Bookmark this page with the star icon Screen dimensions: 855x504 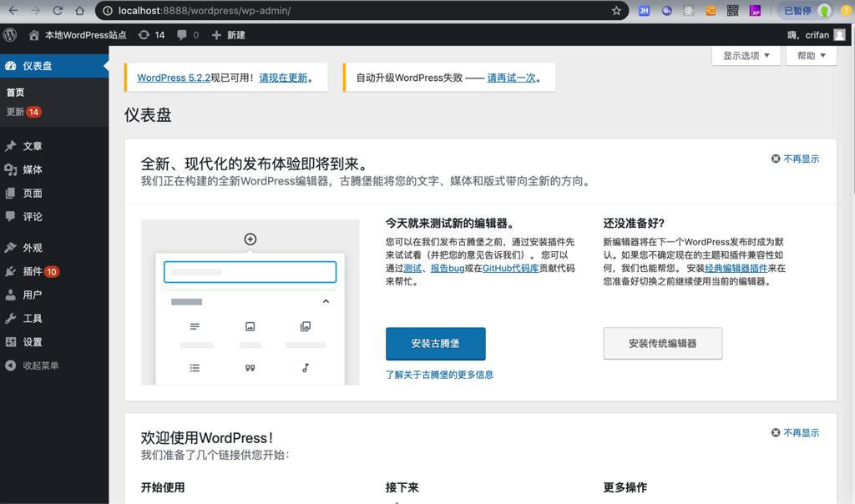pyautogui.click(x=616, y=11)
